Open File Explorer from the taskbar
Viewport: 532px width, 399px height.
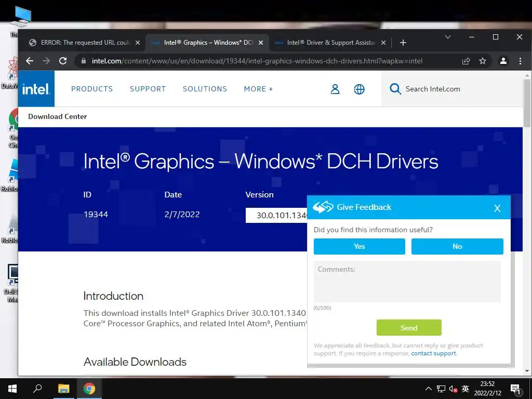point(63,389)
